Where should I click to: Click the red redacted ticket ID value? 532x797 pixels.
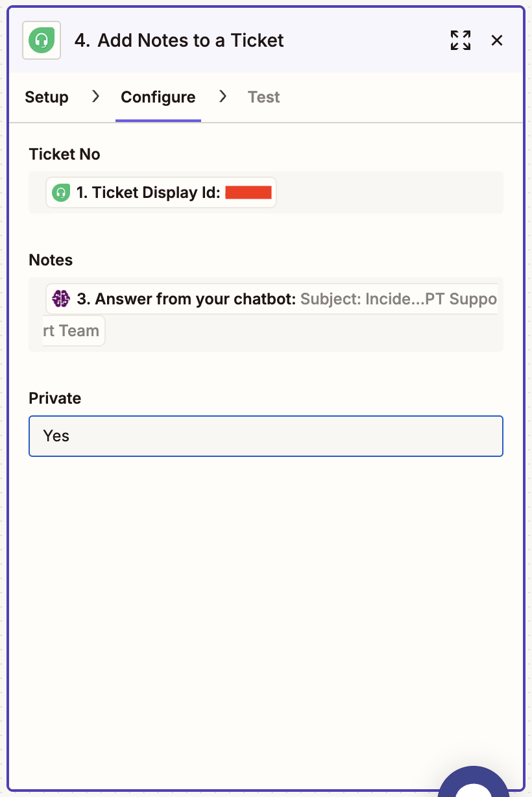pos(248,193)
